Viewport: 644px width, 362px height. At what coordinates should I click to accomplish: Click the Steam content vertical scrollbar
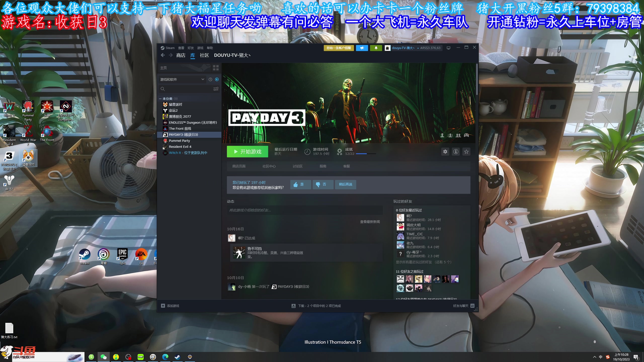point(477,79)
